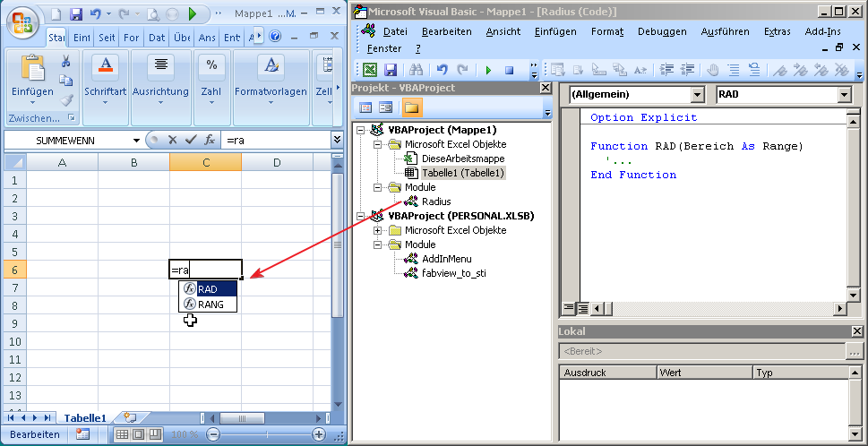Switch to Full Module View in the code window
868x446 pixels.
pos(582,308)
